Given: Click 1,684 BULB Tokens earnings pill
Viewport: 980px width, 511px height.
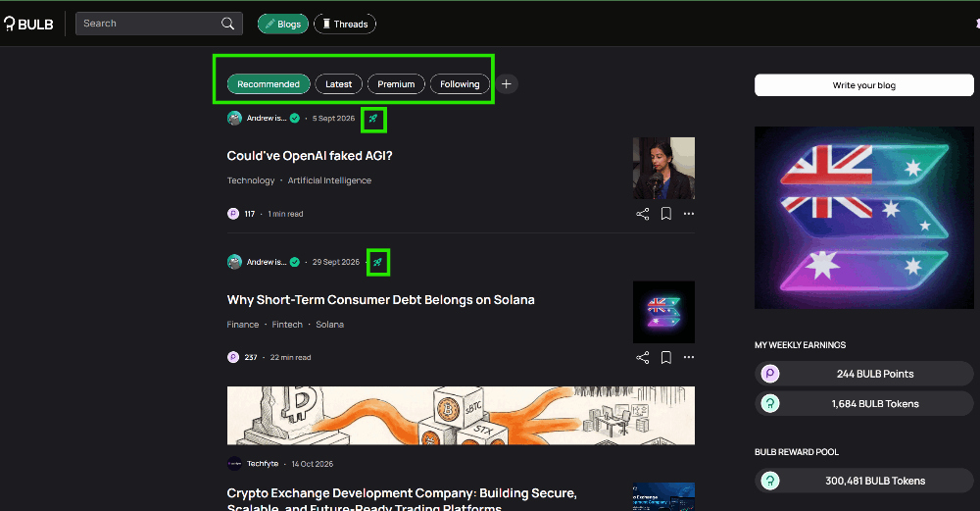Looking at the screenshot, I should point(863,404).
